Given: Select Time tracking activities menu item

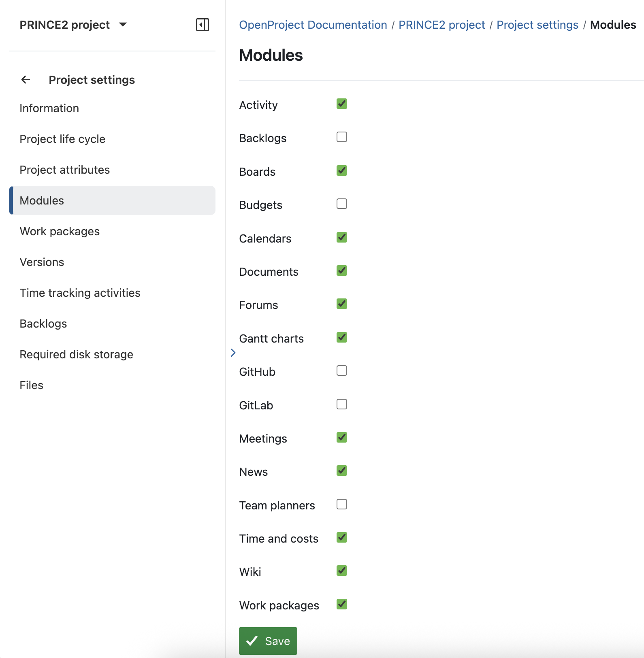Looking at the screenshot, I should (x=80, y=293).
